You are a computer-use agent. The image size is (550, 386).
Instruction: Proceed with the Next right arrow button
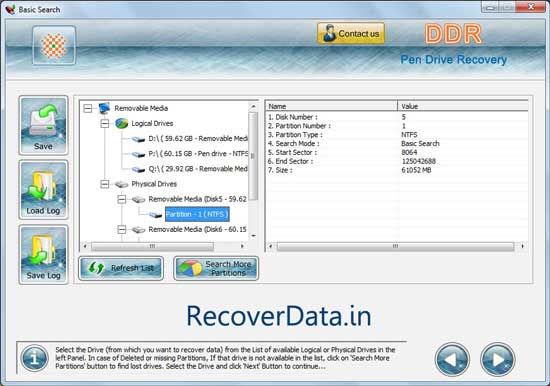coord(498,359)
